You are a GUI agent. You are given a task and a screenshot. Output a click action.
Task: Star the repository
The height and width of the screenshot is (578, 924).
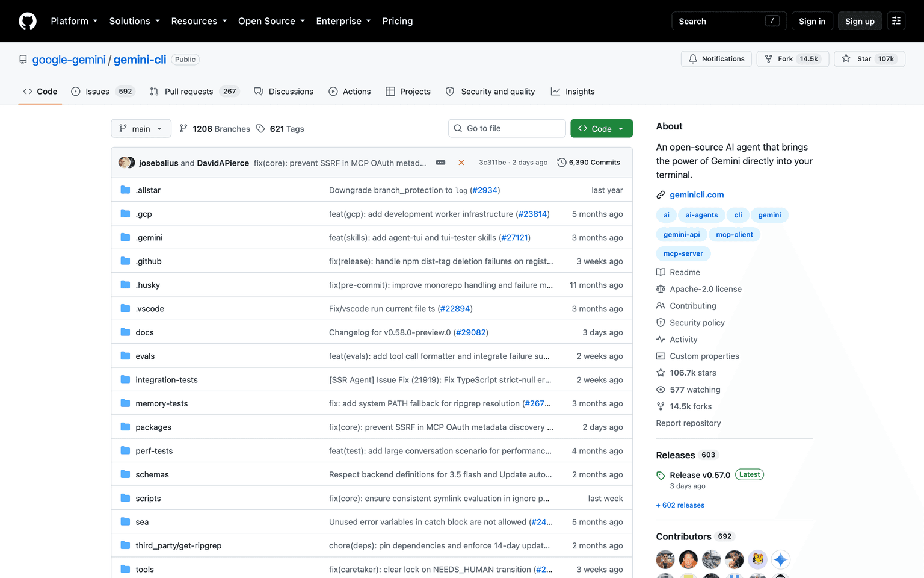click(x=869, y=59)
